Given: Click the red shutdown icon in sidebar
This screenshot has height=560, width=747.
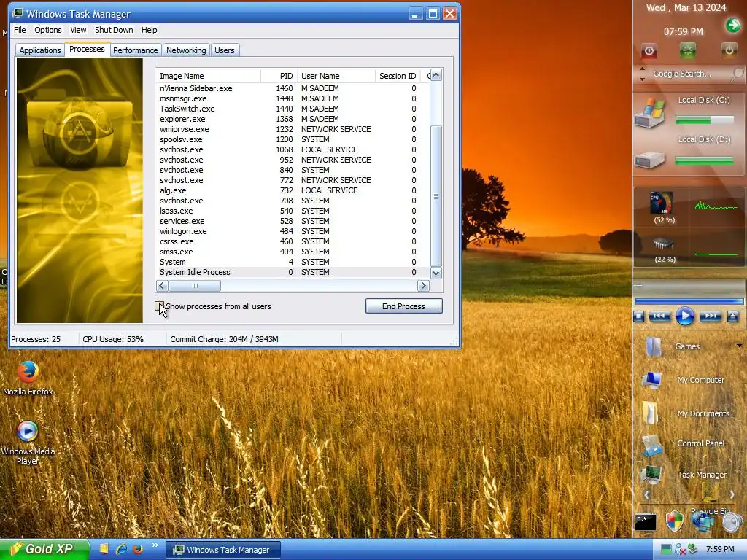Looking at the screenshot, I should [649, 51].
